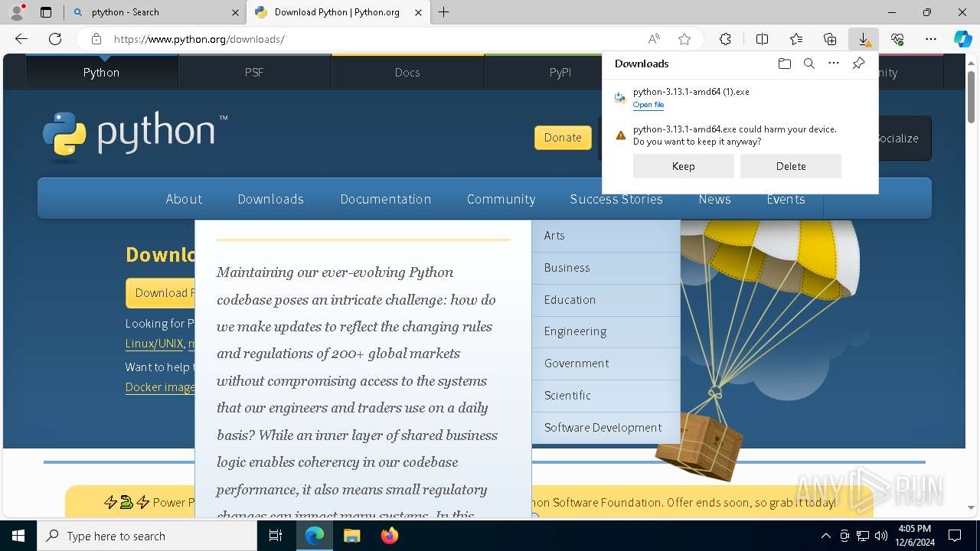This screenshot has height=551, width=980.
Task: Reload the page with the refresh icon
Action: tap(55, 39)
